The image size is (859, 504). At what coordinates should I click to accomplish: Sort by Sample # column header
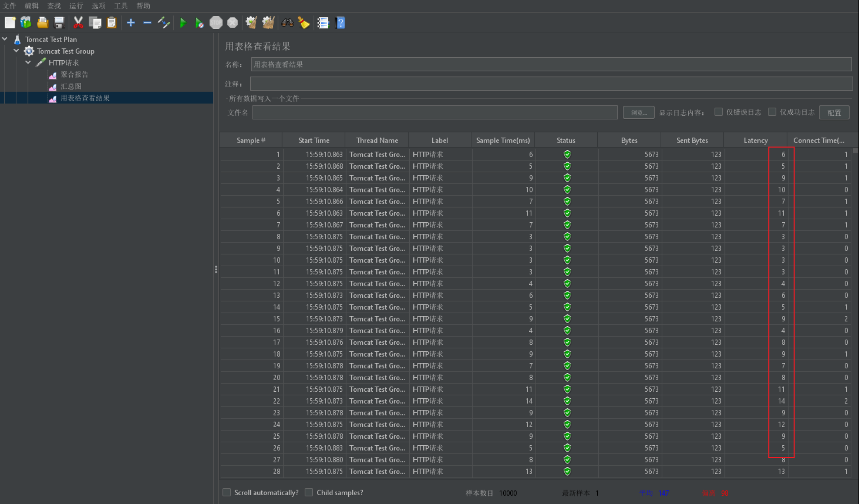coord(251,140)
